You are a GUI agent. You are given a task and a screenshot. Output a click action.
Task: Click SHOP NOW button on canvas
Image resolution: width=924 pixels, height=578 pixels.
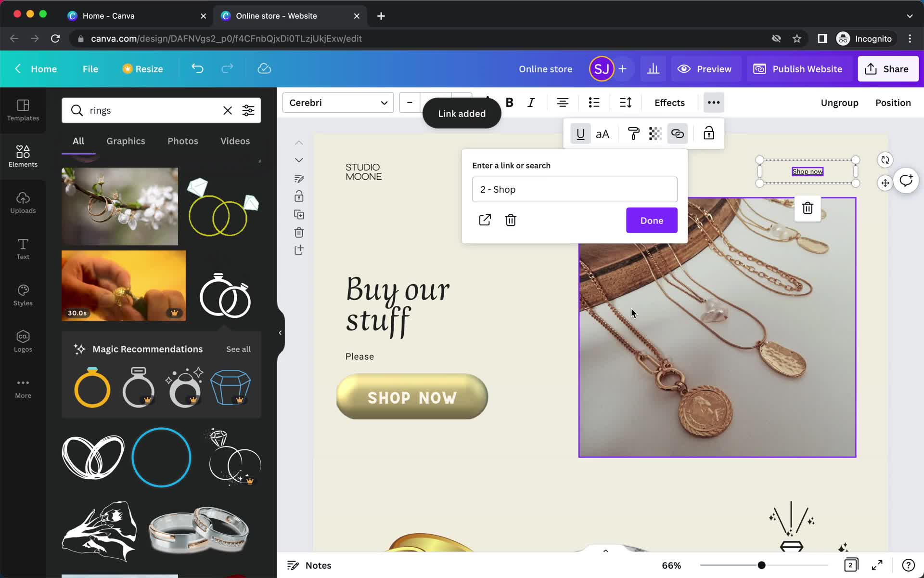(411, 397)
